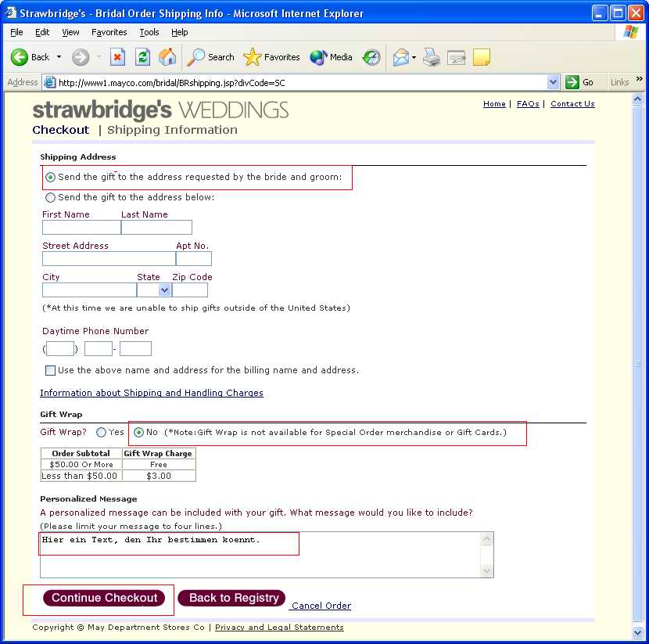Image resolution: width=649 pixels, height=644 pixels.
Task: Open the Help menu
Action: point(180,32)
